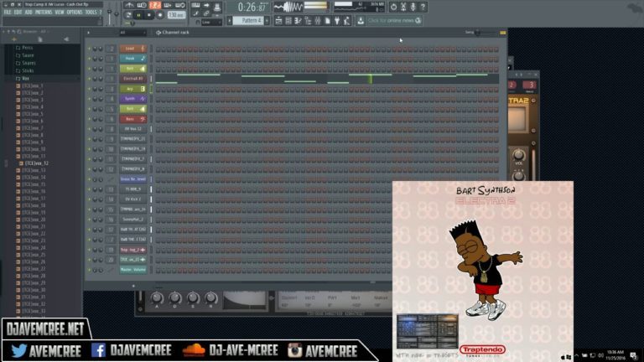Click the Lead channel volume knob
The image size is (644, 362).
tap(101, 49)
